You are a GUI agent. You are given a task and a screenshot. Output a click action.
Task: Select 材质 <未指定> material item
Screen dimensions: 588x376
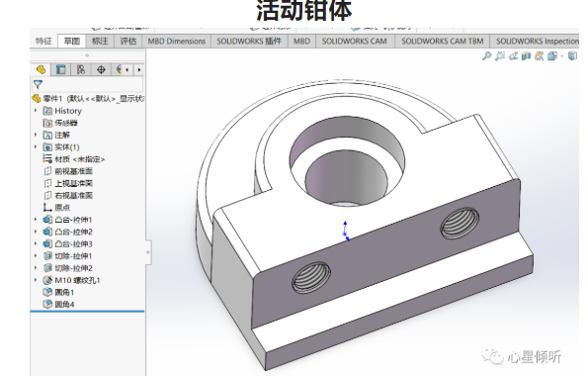[74, 159]
